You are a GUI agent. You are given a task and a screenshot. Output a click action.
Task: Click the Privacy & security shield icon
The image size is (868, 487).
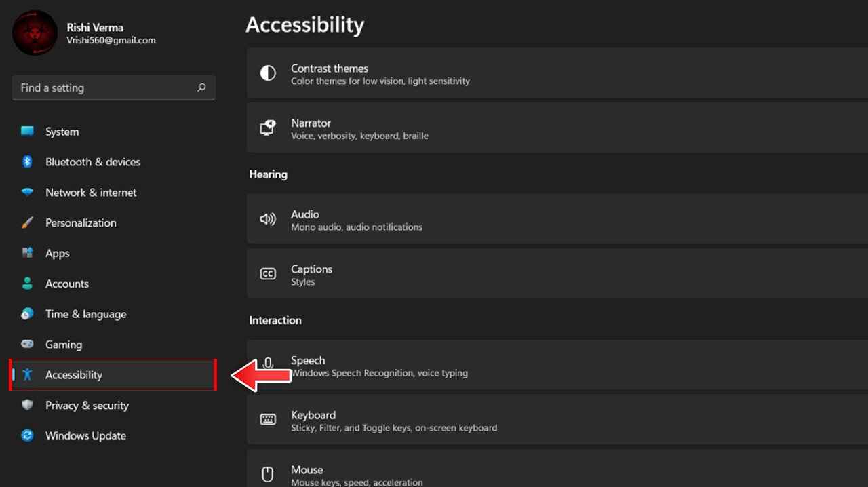(x=27, y=405)
